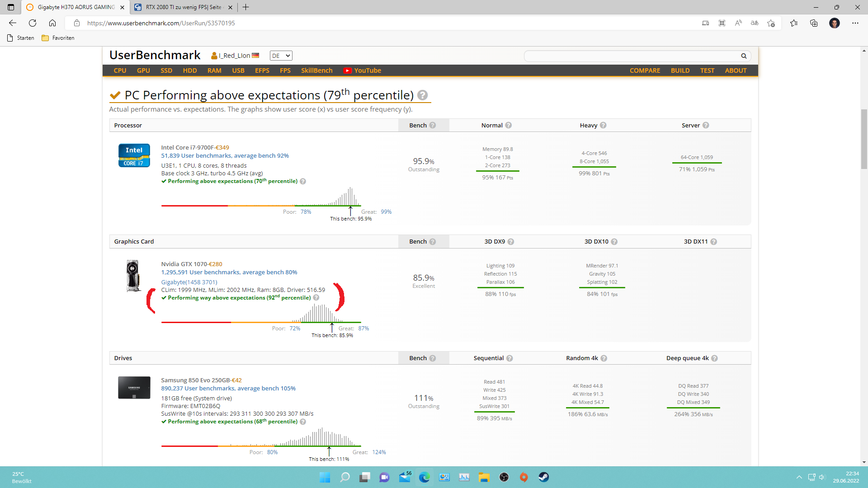This screenshot has height=488, width=868.
Task: Expand hidden system tray icons chevron
Action: point(799,477)
